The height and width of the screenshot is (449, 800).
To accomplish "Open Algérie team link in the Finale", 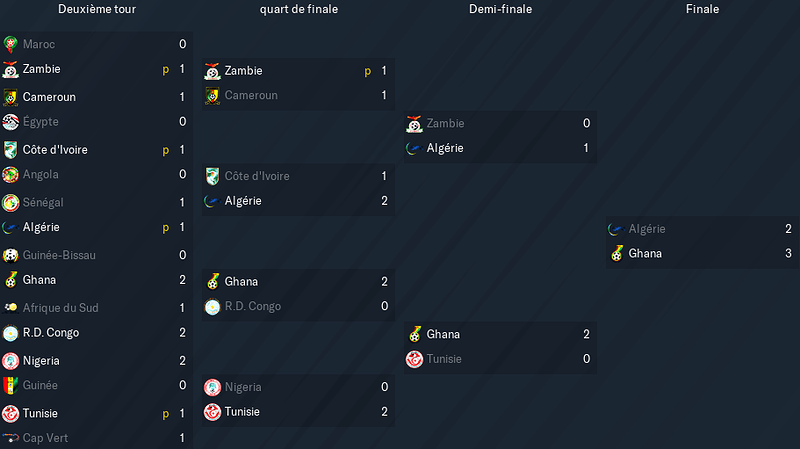I will point(646,229).
